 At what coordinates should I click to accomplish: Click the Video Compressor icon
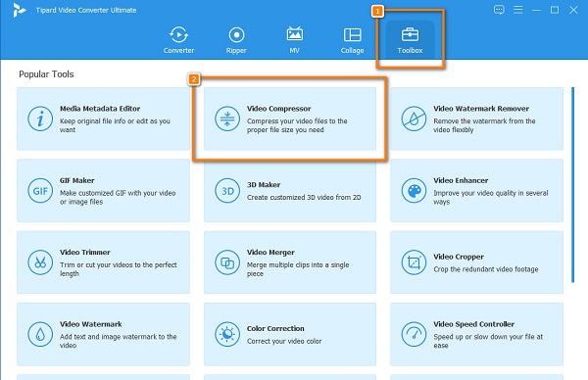pyautogui.click(x=227, y=119)
